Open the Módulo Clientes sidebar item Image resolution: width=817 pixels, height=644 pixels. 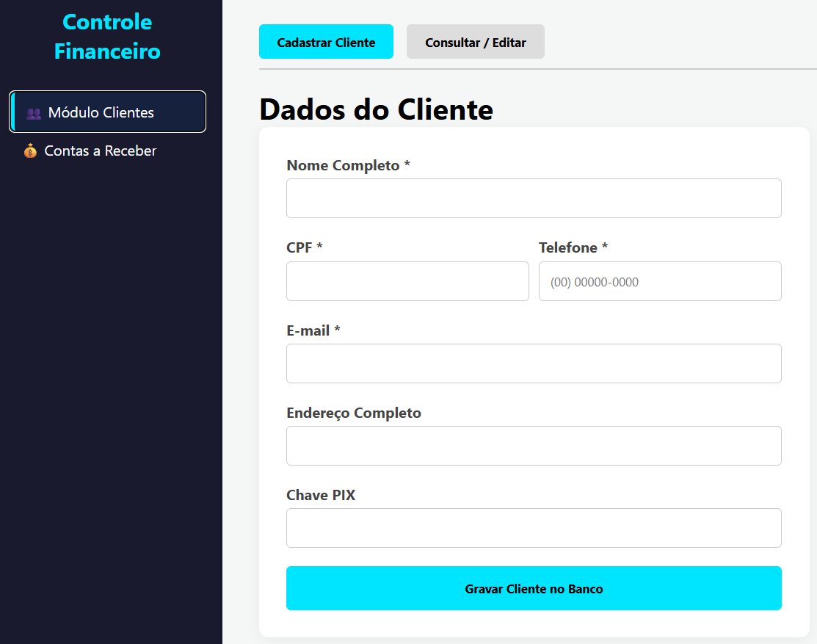(107, 112)
